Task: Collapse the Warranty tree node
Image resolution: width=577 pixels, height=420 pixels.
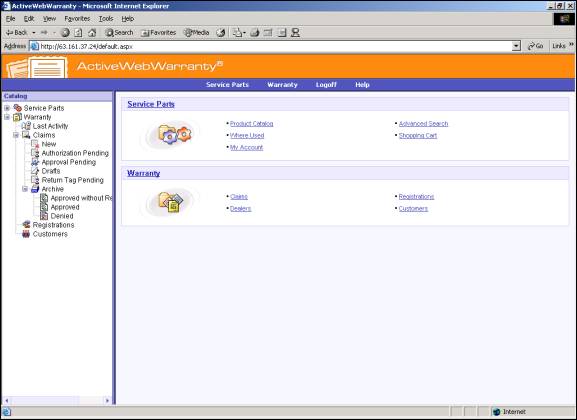Action: click(x=7, y=117)
